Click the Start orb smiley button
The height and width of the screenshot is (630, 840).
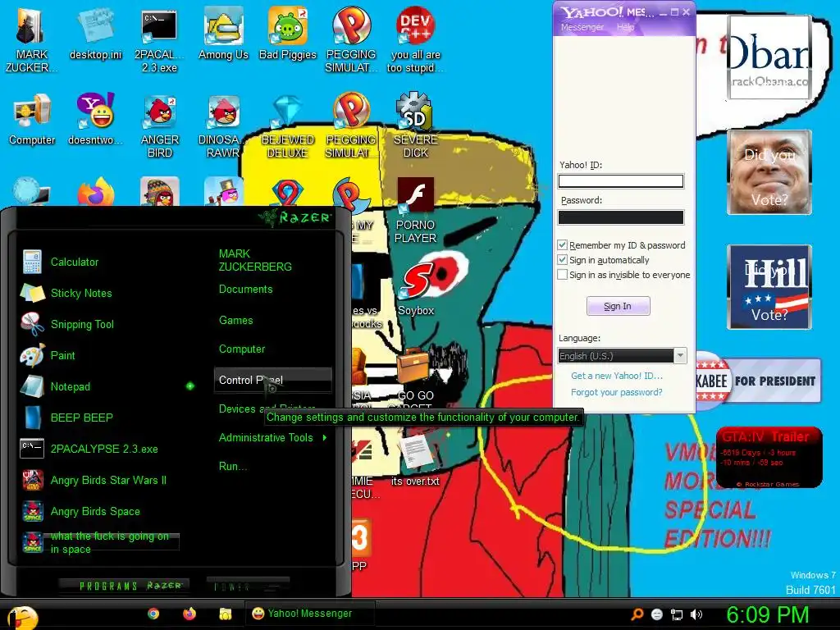[x=22, y=617]
